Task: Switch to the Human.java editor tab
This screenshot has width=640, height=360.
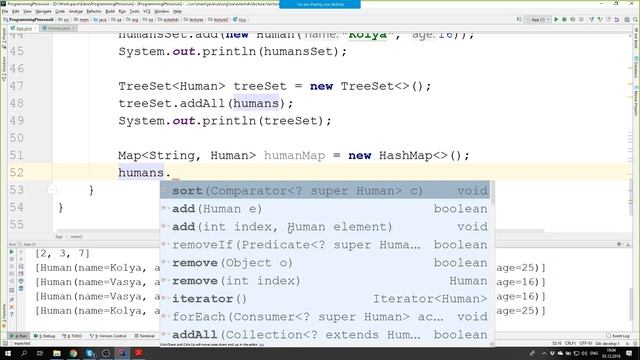Action: point(58,28)
